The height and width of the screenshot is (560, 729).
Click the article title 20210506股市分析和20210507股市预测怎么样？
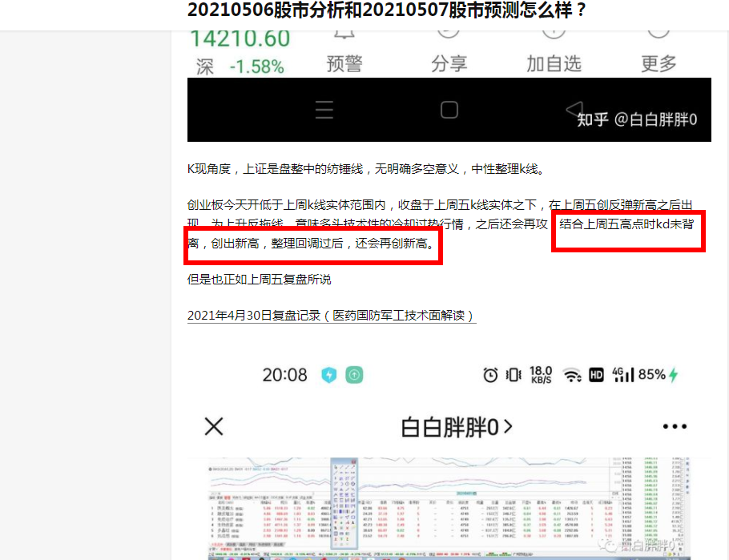[387, 10]
